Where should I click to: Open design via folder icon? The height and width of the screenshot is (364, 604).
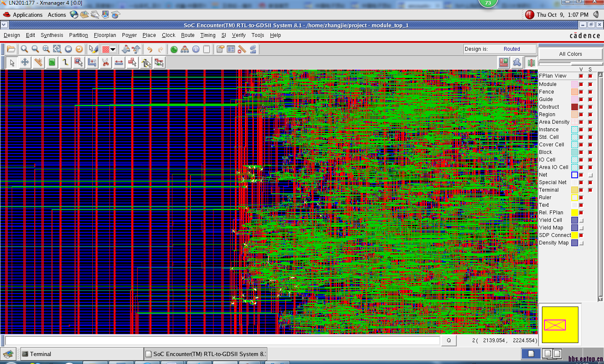tap(11, 49)
